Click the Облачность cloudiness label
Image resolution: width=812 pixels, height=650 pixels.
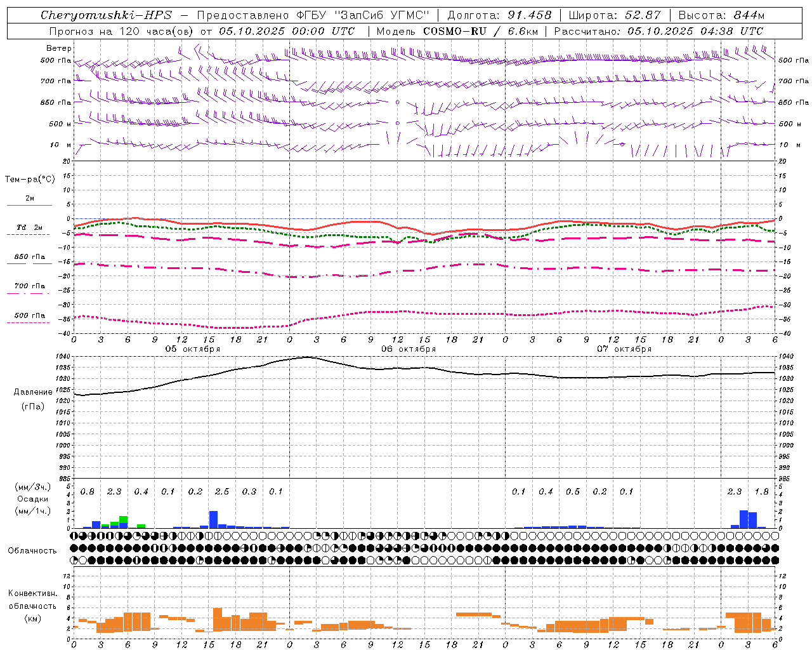click(32, 551)
